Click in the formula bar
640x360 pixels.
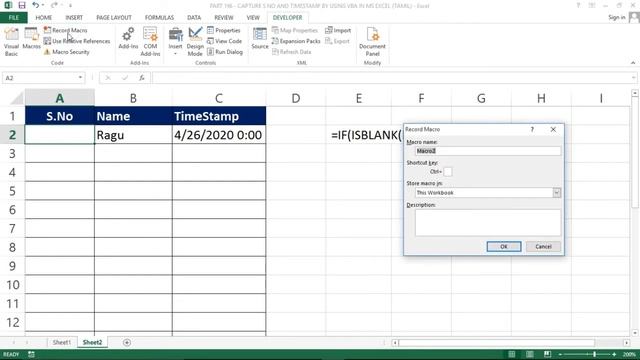point(392,78)
